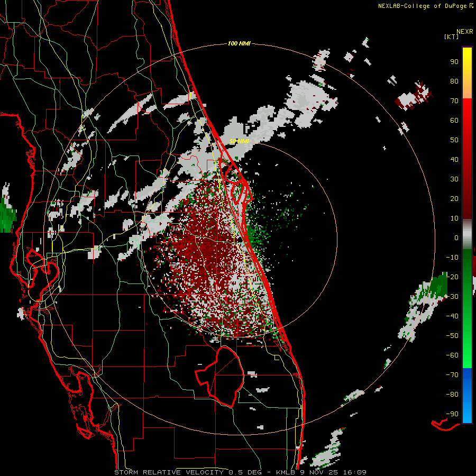Image resolution: width=476 pixels, height=476 pixels.
Task: Click the 20 value on velocity scale
Action: [x=454, y=198]
